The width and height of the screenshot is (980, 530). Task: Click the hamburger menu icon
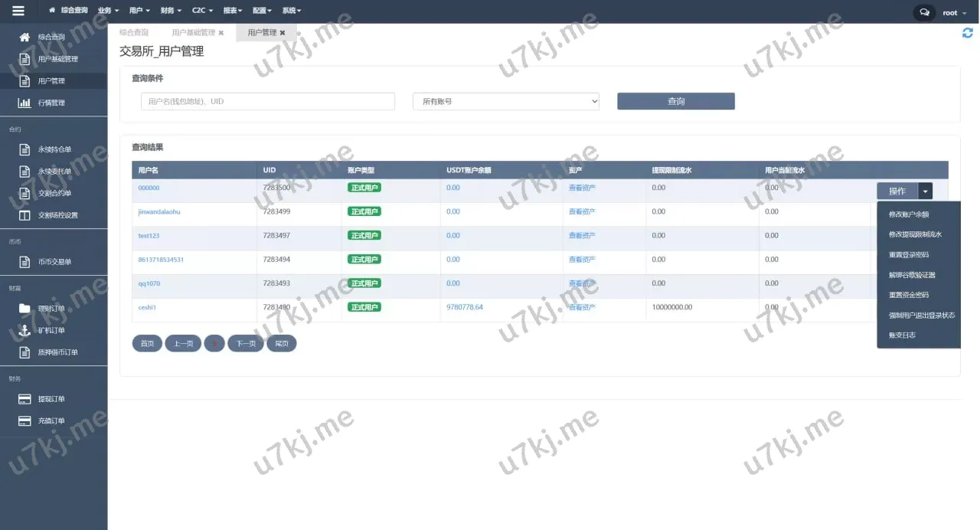(18, 11)
